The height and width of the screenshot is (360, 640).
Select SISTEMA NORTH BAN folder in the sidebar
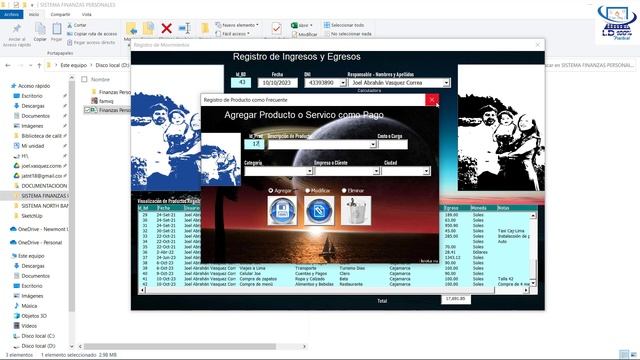point(44,206)
